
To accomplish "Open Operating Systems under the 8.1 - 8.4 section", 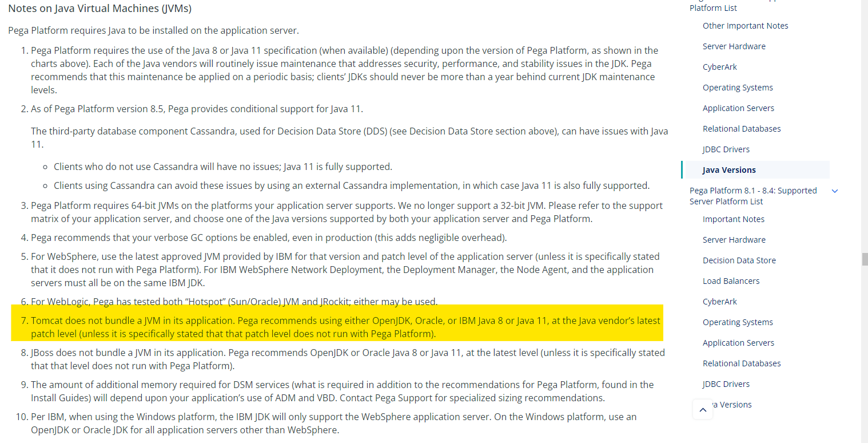I will pos(738,322).
